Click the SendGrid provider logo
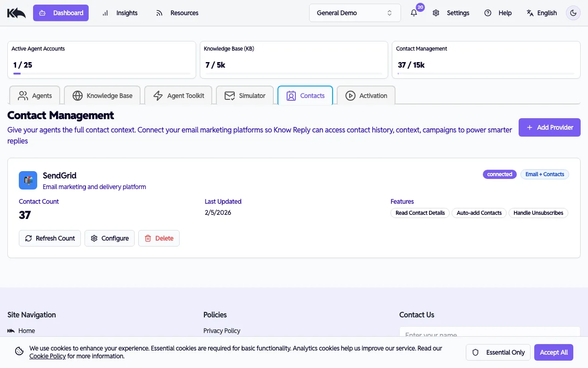 pos(28,180)
